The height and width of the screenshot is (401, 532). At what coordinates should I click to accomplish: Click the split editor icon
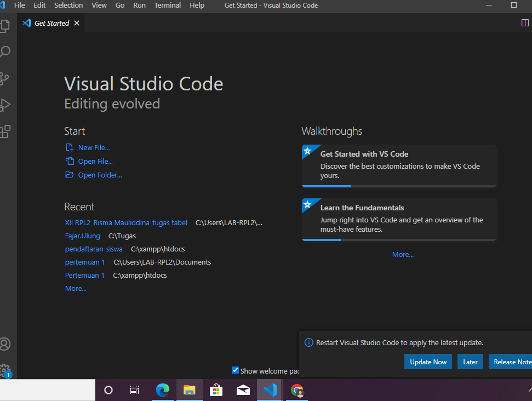525,22
